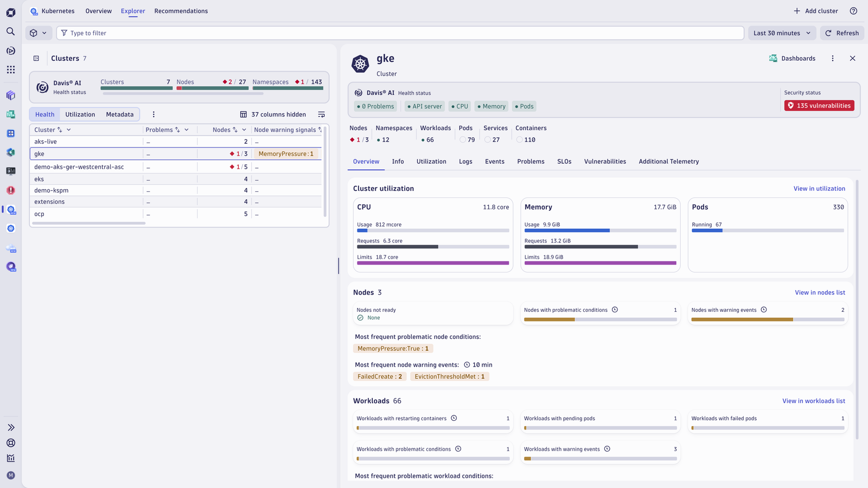The width and height of the screenshot is (868, 488).
Task: Open the apps grid icon in sidebar
Action: (x=10, y=69)
